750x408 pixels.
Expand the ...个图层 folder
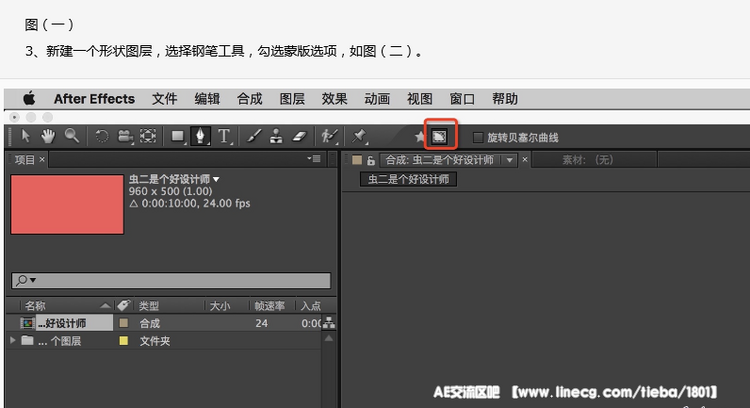pyautogui.click(x=12, y=341)
